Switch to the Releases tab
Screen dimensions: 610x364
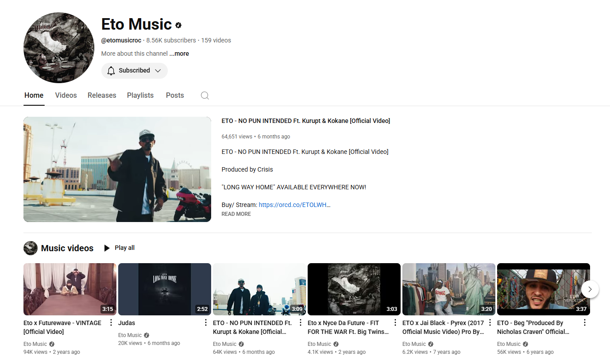point(102,96)
